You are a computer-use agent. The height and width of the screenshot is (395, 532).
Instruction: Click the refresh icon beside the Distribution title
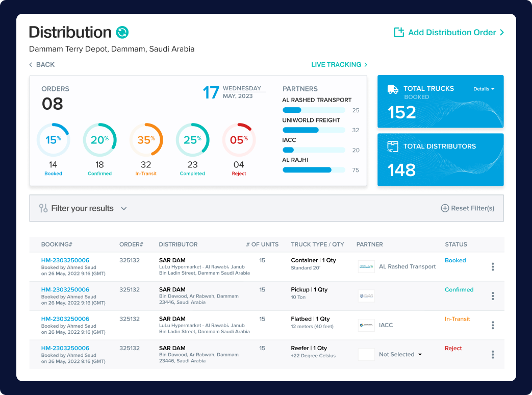click(123, 32)
